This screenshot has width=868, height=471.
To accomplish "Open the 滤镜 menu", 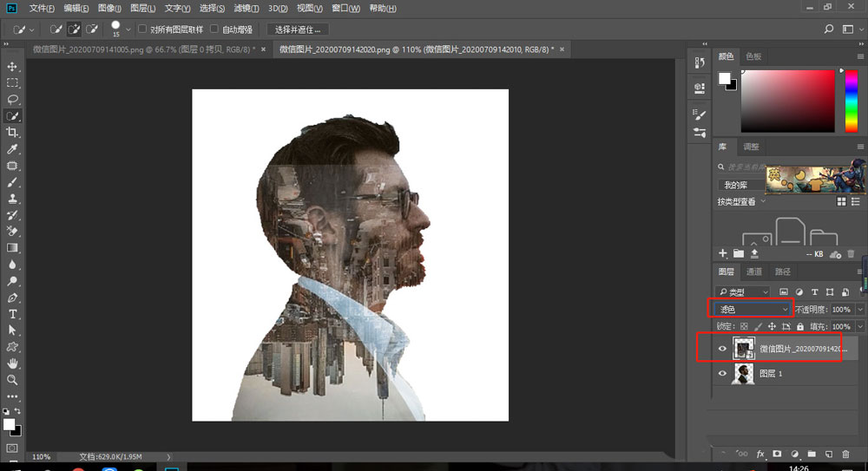I will click(x=246, y=8).
